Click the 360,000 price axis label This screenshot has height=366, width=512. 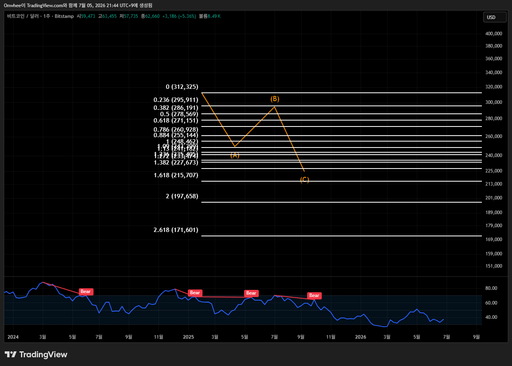tap(494, 59)
